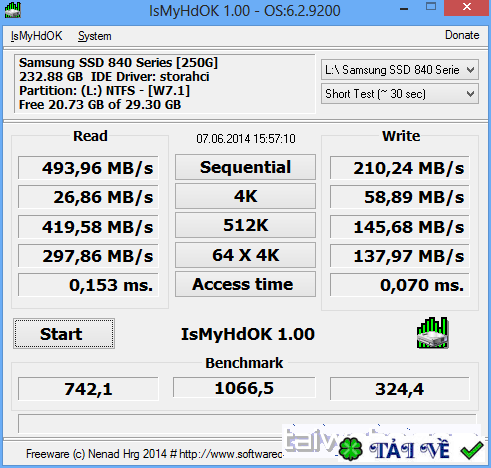Image resolution: width=491 pixels, height=468 pixels.
Task: Click the 4K test button
Action: 245,196
